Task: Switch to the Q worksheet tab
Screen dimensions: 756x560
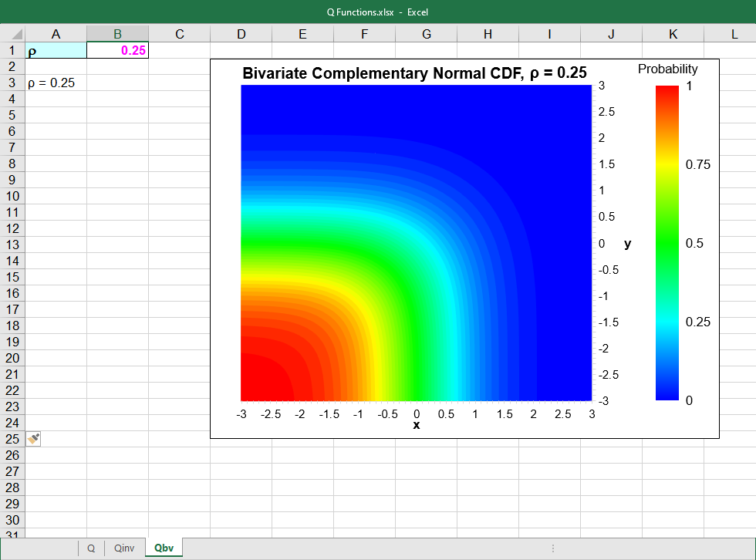Action: [x=90, y=548]
